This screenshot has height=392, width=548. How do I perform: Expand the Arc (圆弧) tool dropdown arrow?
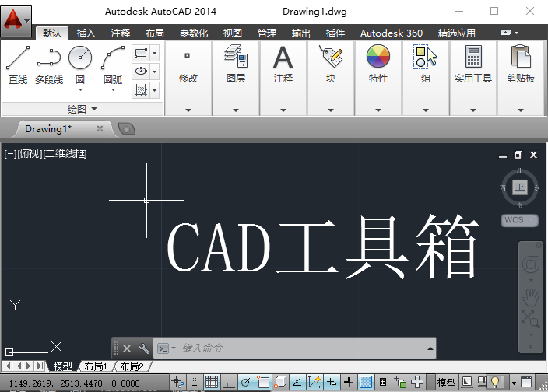(x=113, y=90)
